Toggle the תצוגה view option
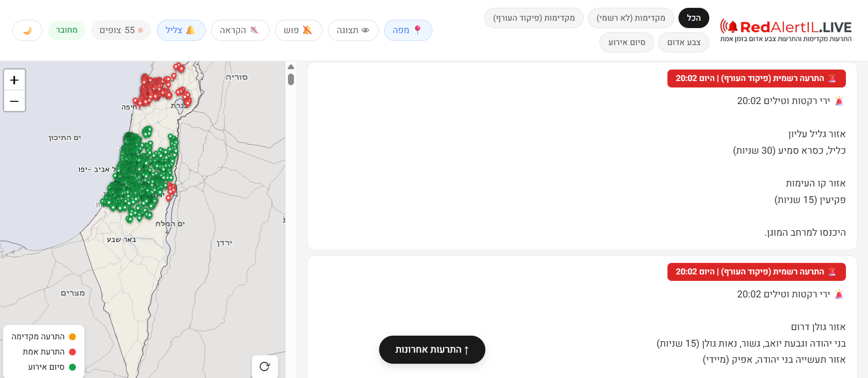The width and height of the screenshot is (868, 378). click(x=353, y=30)
